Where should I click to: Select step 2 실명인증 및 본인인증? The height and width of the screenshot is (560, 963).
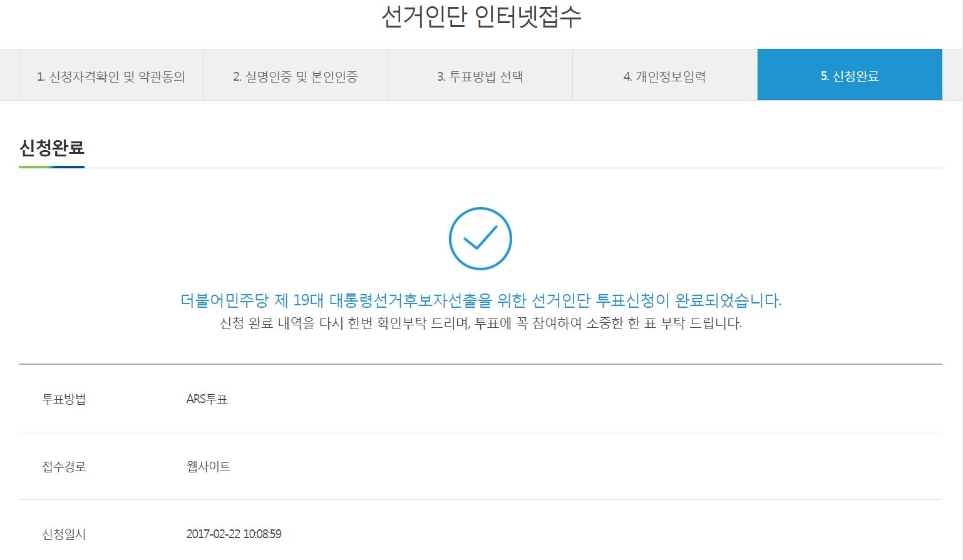[296, 76]
